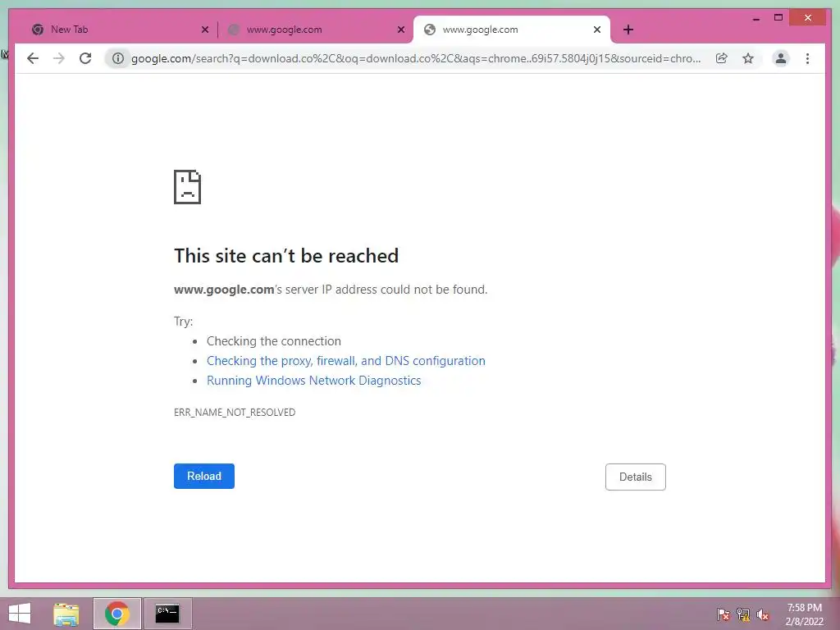Close the New Tab tab

[204, 30]
